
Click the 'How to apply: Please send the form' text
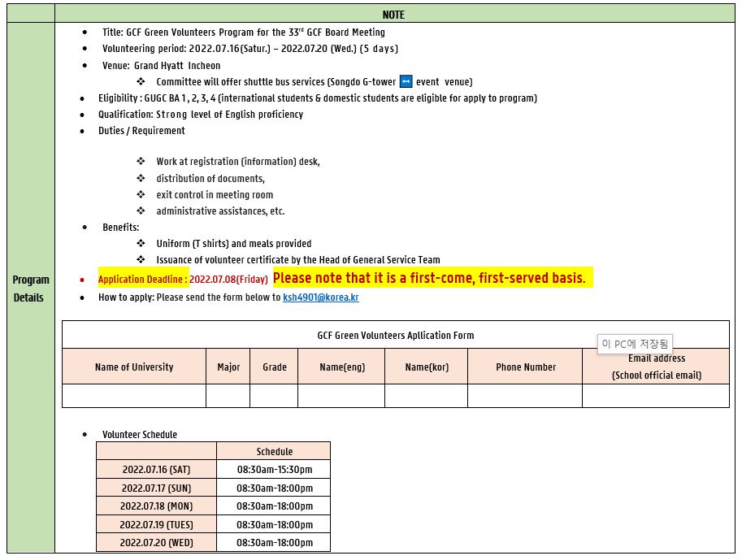click(189, 297)
